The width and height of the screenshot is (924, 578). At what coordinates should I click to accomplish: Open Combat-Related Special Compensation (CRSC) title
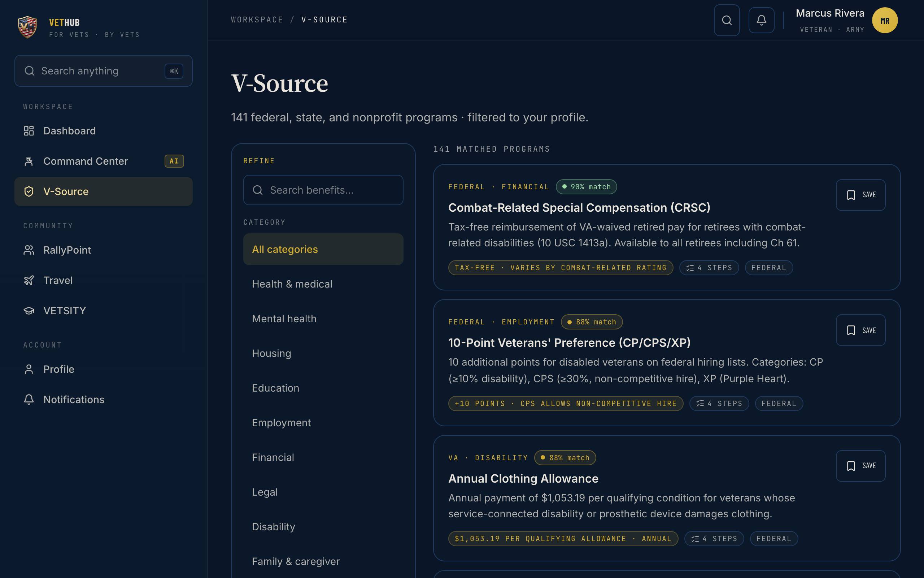click(579, 208)
